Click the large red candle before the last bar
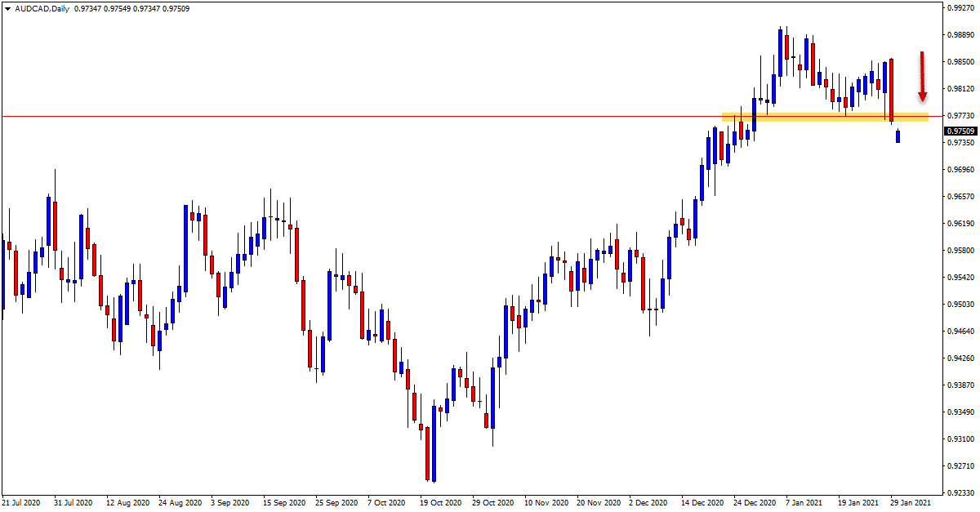980x512 pixels. pyautogui.click(x=891, y=89)
